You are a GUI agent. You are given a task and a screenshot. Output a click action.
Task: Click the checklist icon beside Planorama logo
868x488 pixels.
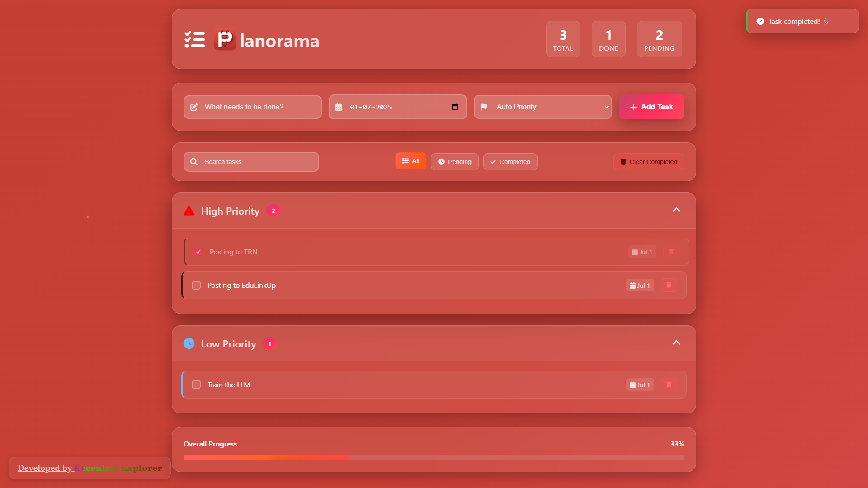coord(195,40)
